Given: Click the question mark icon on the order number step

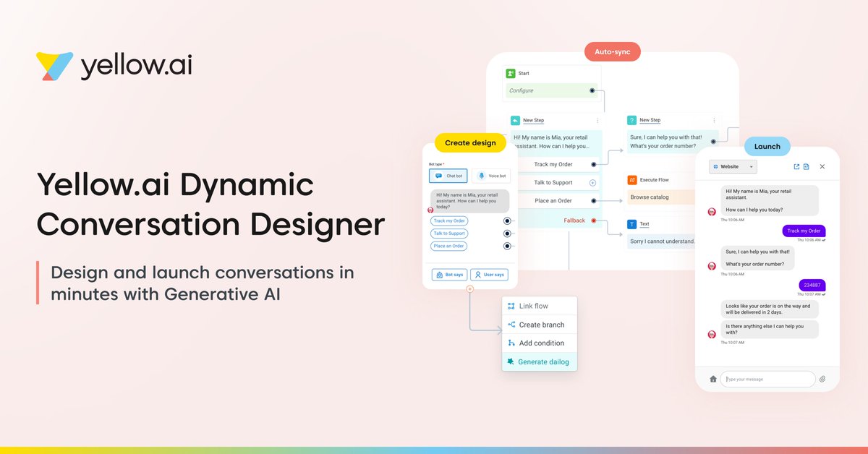Looking at the screenshot, I should (631, 120).
